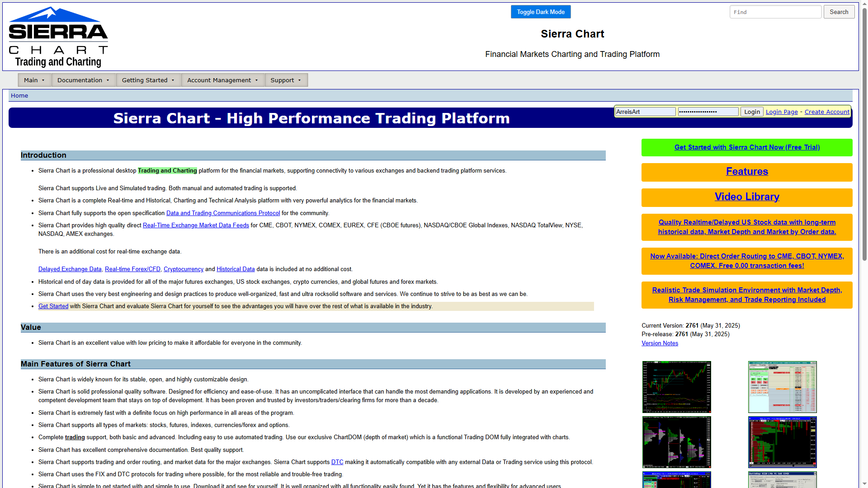
Task: Open the candlestick chart screenshot thumbnail
Action: 676,387
